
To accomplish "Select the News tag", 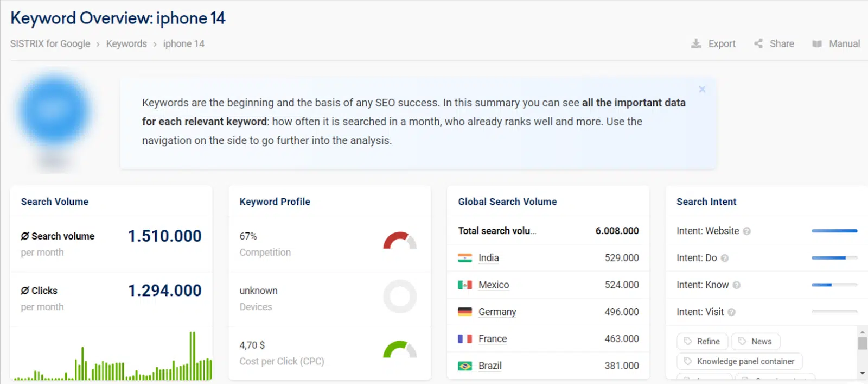I will pyautogui.click(x=755, y=341).
